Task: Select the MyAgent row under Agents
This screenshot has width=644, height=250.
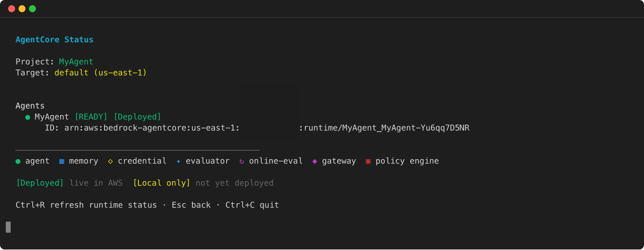Action: point(93,117)
